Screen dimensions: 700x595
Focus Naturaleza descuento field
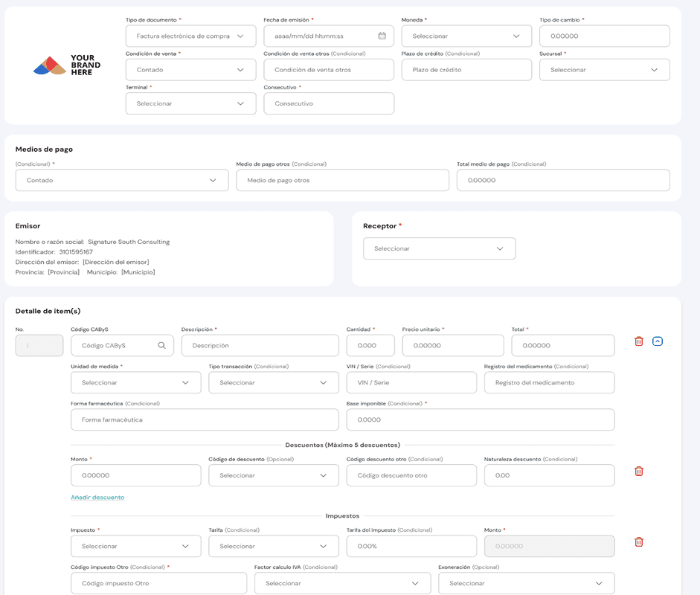(549, 476)
